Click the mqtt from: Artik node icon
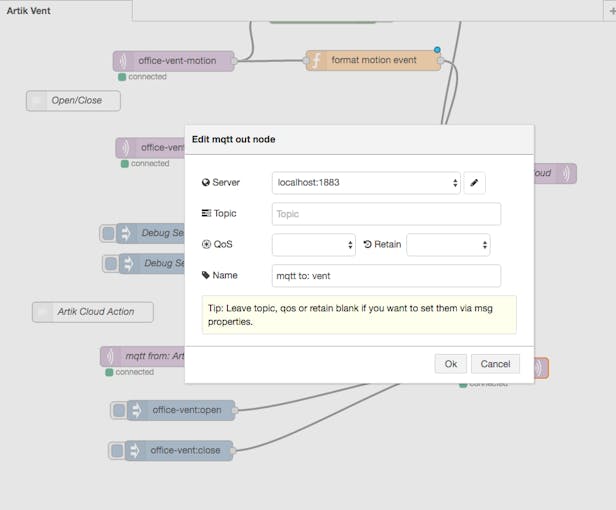616x510 pixels. coord(110,356)
